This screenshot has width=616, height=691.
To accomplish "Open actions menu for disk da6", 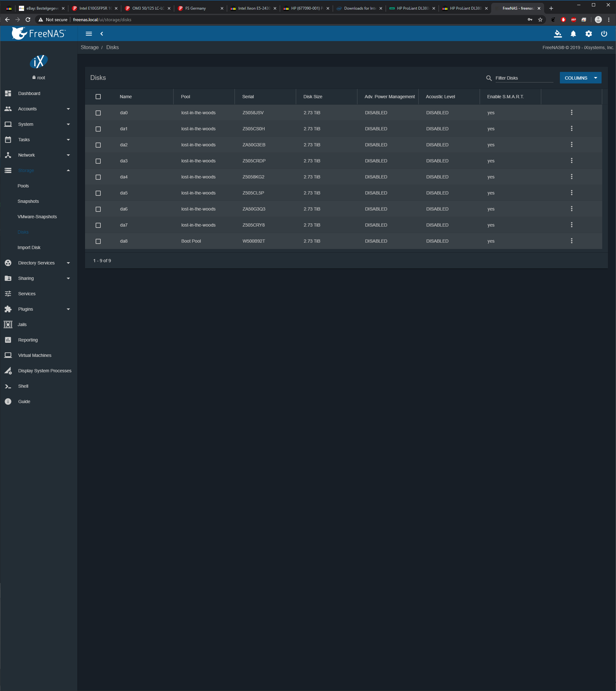I will pyautogui.click(x=572, y=209).
